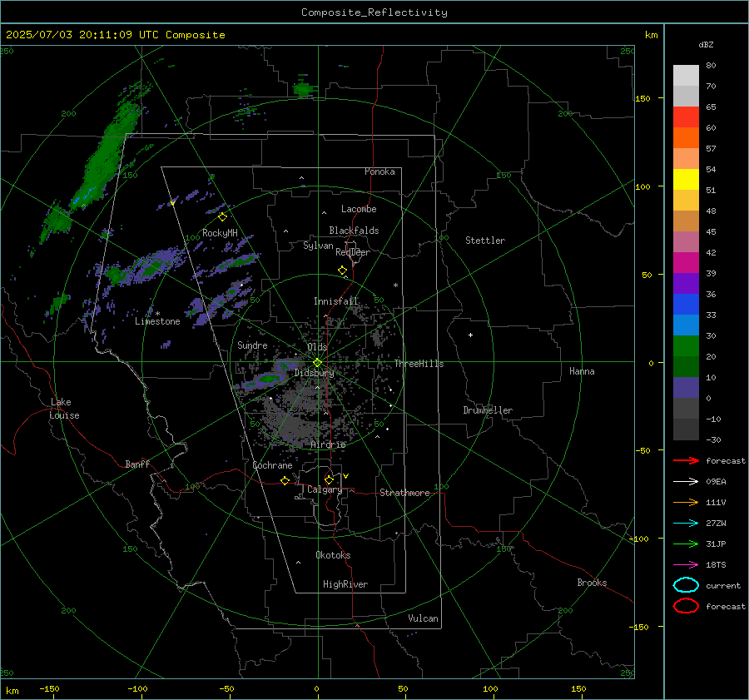The image size is (749, 700).
Task: Click the Olds label near radar center
Action: tap(317, 347)
